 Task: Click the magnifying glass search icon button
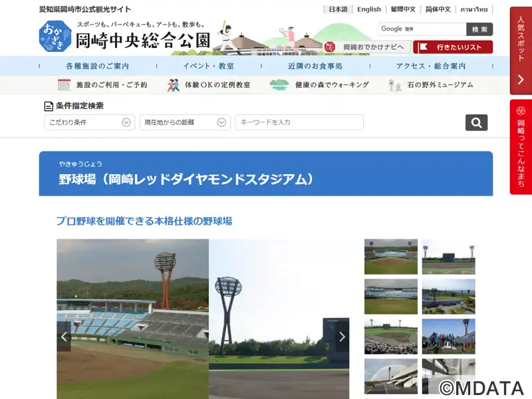(476, 122)
